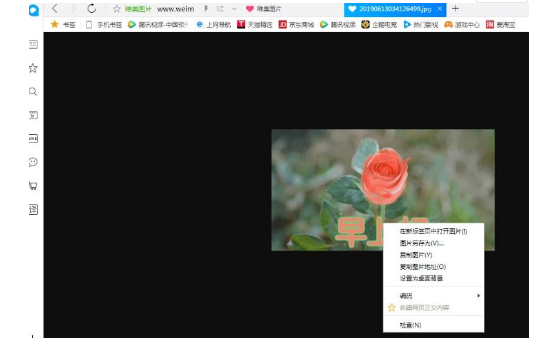The image size is (550, 360).
Task: Bookmark the page with the address bar star
Action: tap(116, 9)
